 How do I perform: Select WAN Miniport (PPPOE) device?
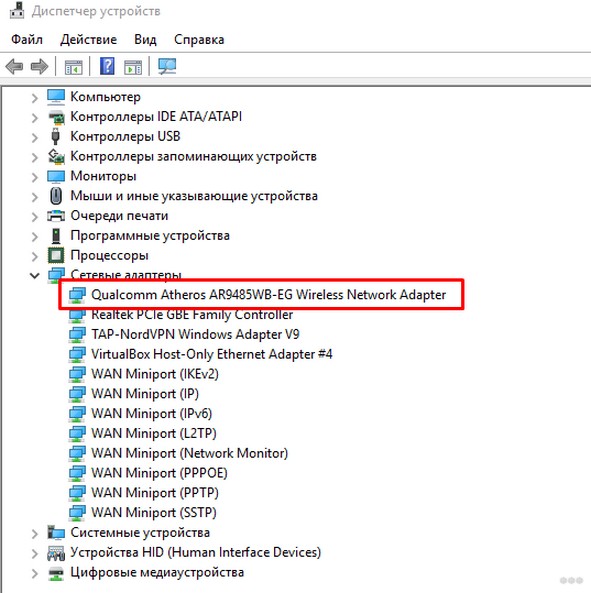pyautogui.click(x=159, y=473)
